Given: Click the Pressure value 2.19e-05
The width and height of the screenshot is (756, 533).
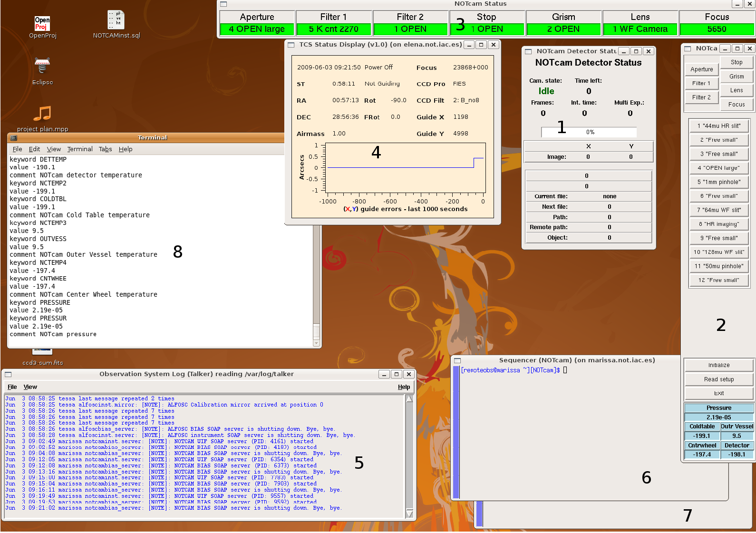Looking at the screenshot, I should pos(719,417).
